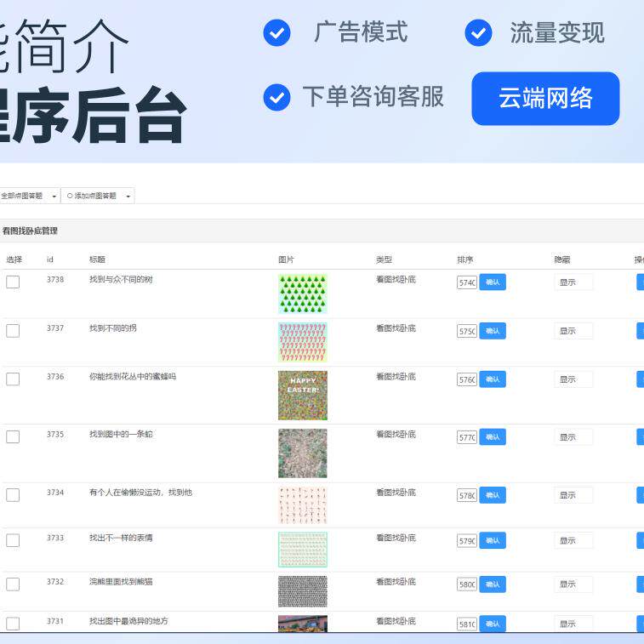Open the snake photo thumbnail in row 3735
Image resolution: width=644 pixels, height=644 pixels.
pyautogui.click(x=303, y=453)
